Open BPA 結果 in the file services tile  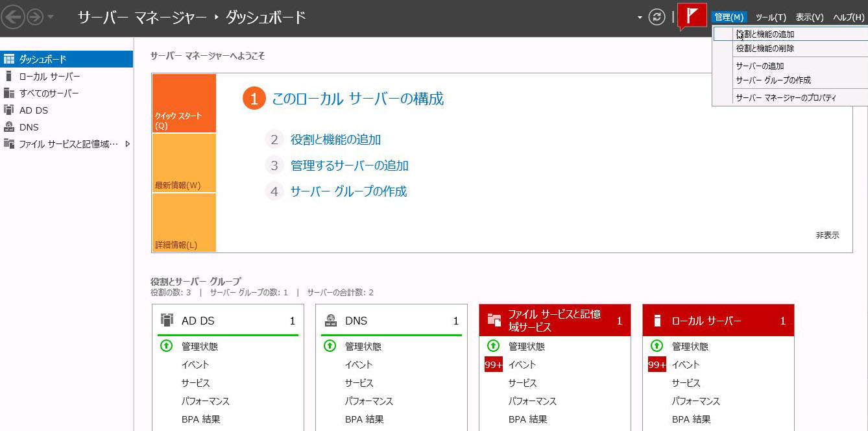coord(528,419)
